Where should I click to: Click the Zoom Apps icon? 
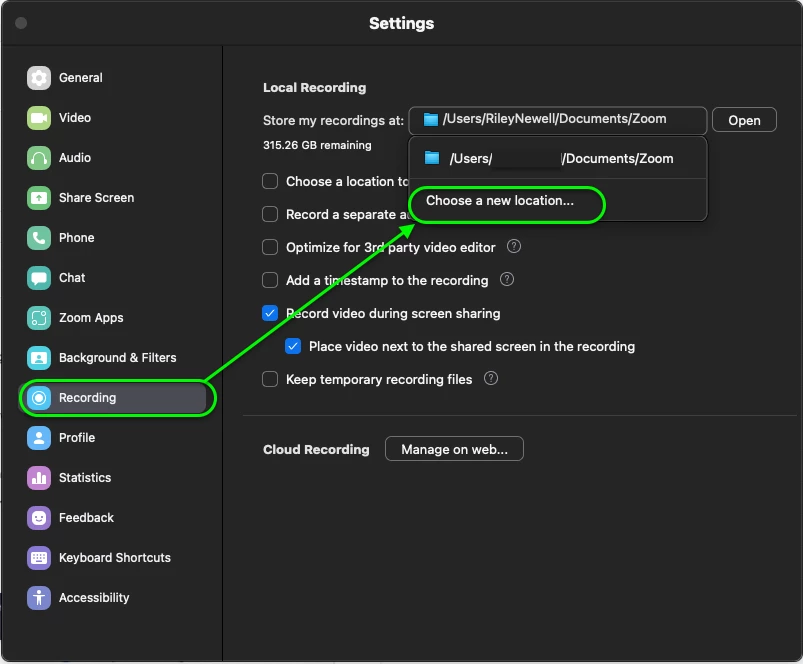pos(39,317)
